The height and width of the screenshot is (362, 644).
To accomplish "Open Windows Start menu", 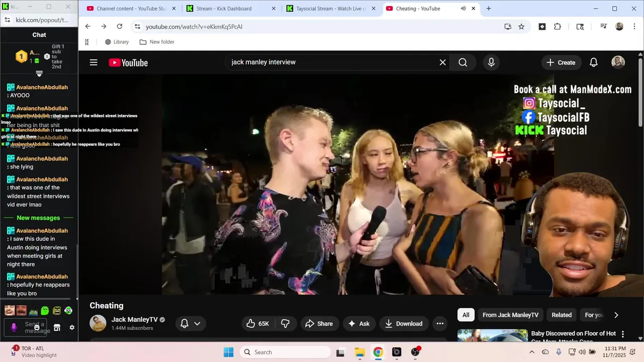I will tap(228, 352).
